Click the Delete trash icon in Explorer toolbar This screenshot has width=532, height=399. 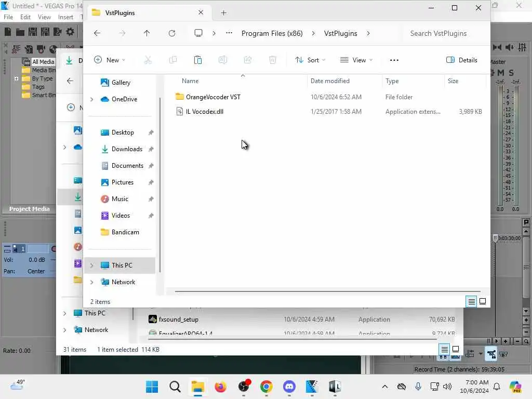point(272,60)
